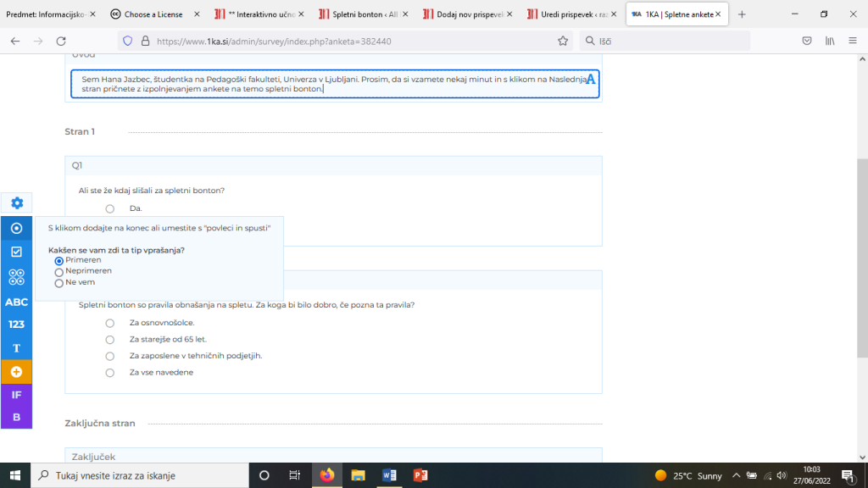Switch to Dodaj nov prispevek tab

tap(468, 14)
